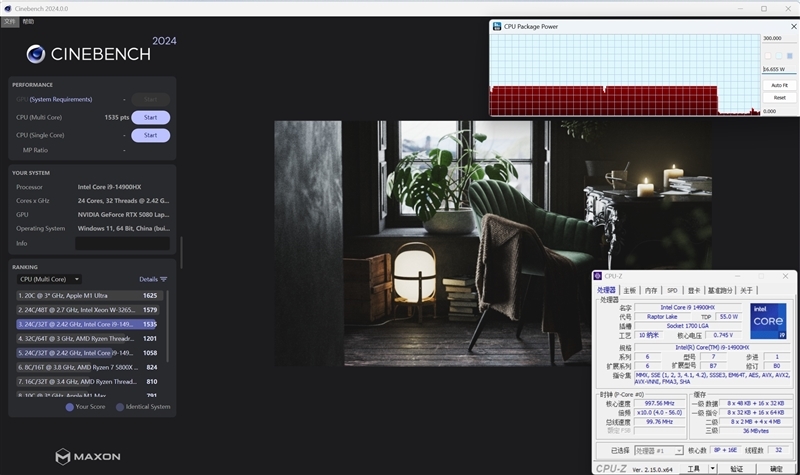Viewport: 800px width, 475px height.
Task: Click the Socket 1700 LGA field
Action: (x=687, y=326)
